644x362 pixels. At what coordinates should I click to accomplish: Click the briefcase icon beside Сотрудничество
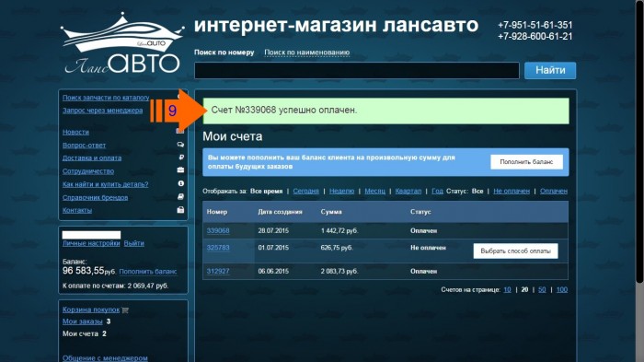pos(180,169)
